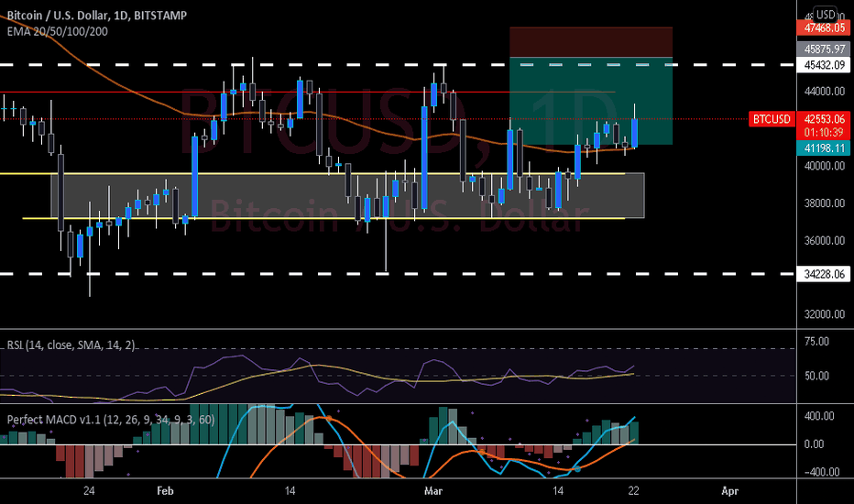
Task: Click the MACD 400.00 axis value
Action: (819, 416)
